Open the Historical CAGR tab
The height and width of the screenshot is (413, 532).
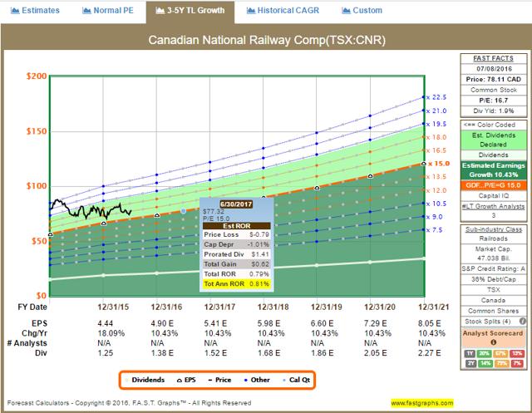click(x=283, y=11)
